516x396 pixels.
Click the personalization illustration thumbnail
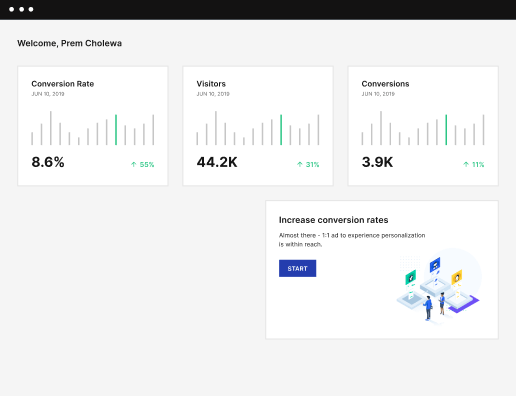(x=439, y=287)
